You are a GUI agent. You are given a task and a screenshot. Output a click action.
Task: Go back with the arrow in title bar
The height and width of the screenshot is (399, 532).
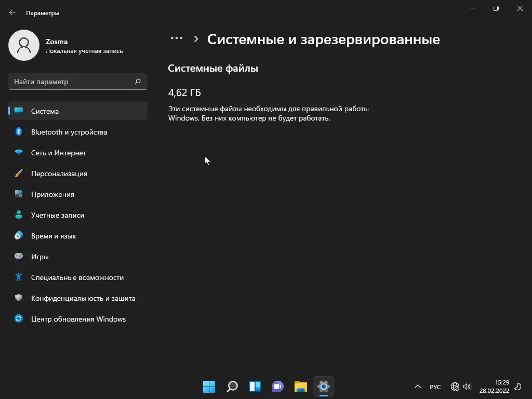(12, 12)
